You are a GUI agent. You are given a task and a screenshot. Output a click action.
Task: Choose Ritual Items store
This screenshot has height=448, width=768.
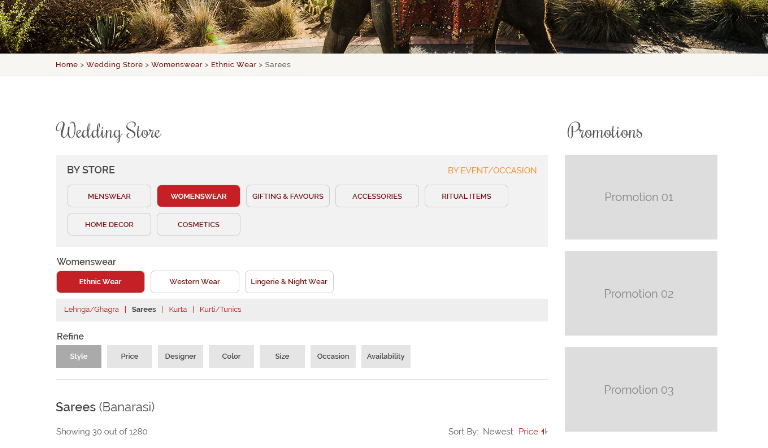pyautogui.click(x=466, y=196)
